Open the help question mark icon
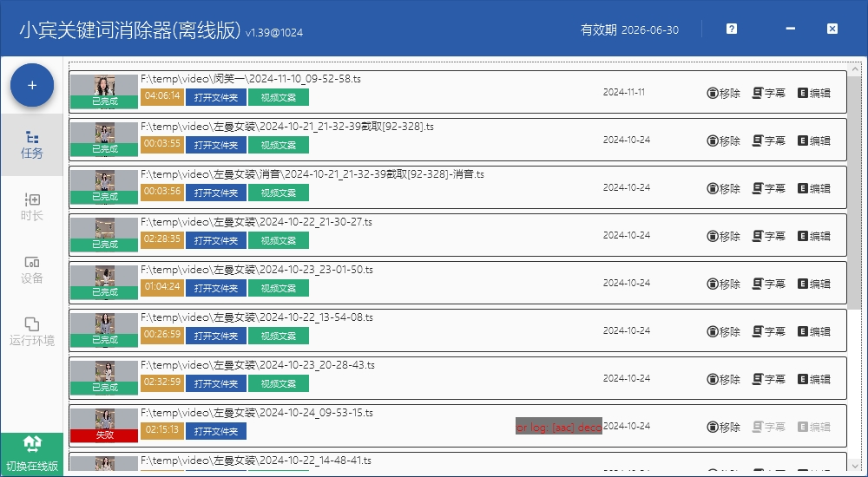Viewport: 868px width, 477px height. pyautogui.click(x=731, y=29)
